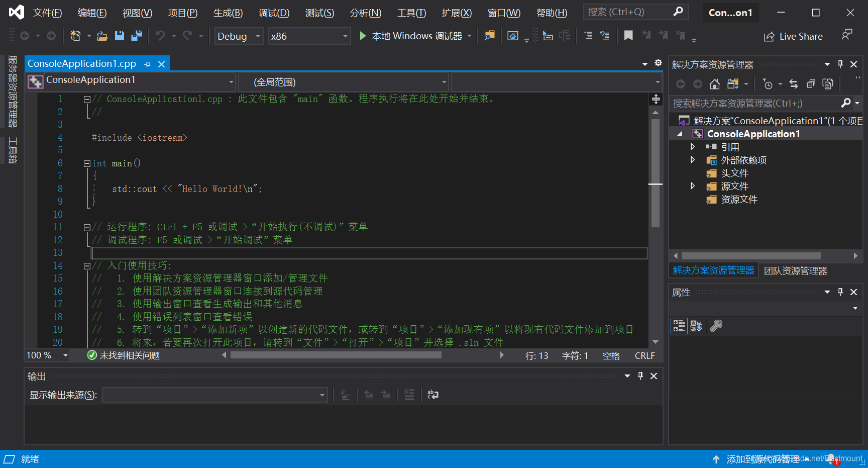Screen dimensions: 868x468
Task: Open the editor settings gear icon
Action: (x=658, y=63)
